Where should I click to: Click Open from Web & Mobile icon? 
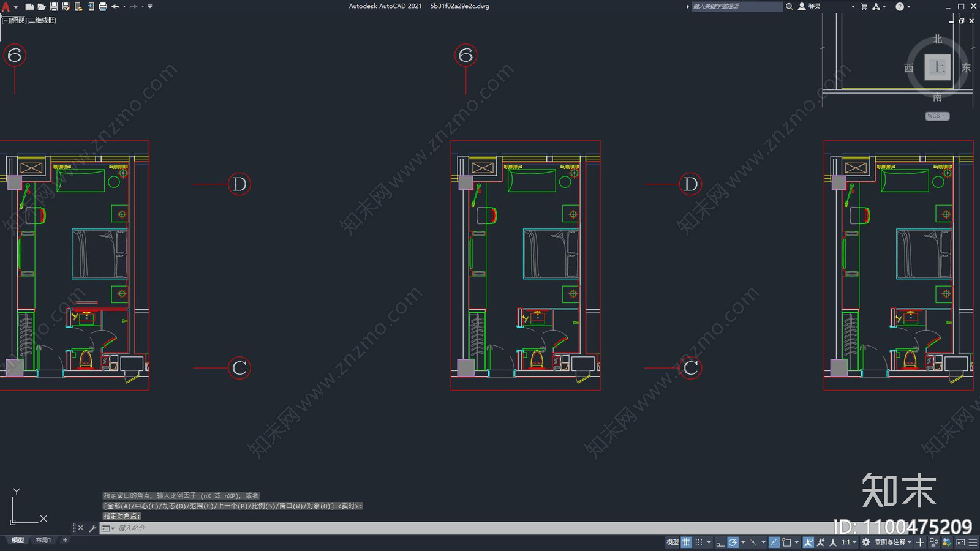point(78,7)
